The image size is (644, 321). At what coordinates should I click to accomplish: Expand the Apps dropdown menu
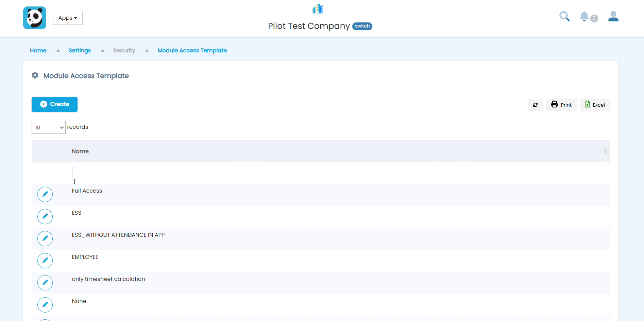[x=68, y=18]
